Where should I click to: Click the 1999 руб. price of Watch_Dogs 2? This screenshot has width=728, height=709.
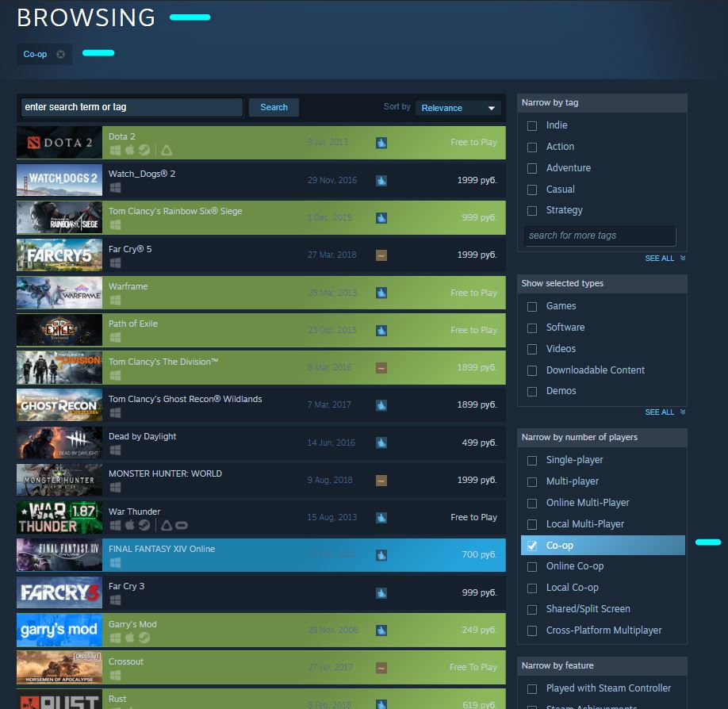[x=477, y=180]
